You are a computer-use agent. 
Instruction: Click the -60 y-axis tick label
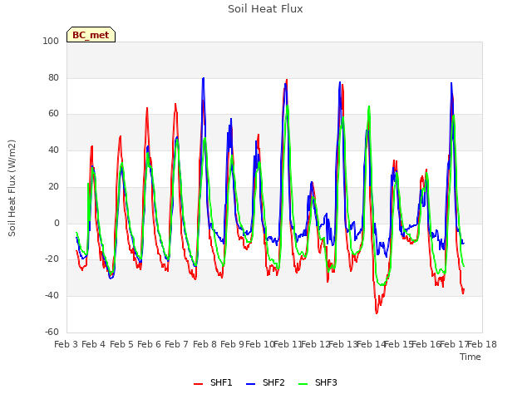(52, 332)
